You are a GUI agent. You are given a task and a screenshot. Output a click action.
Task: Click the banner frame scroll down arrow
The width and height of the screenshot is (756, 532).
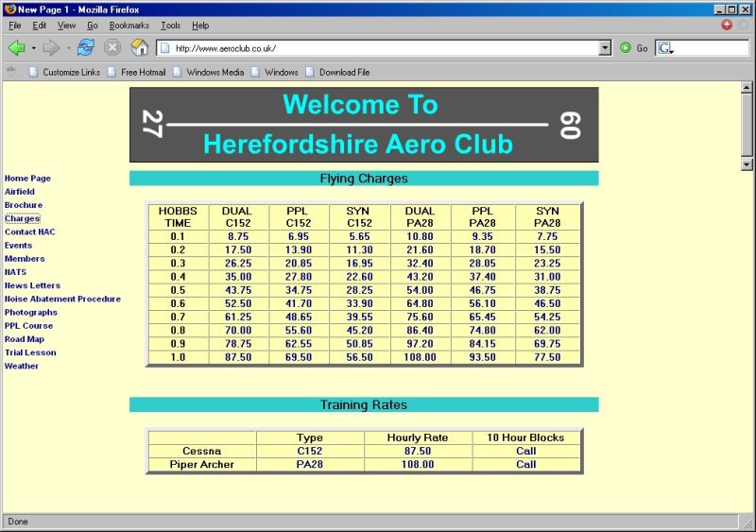click(x=747, y=163)
